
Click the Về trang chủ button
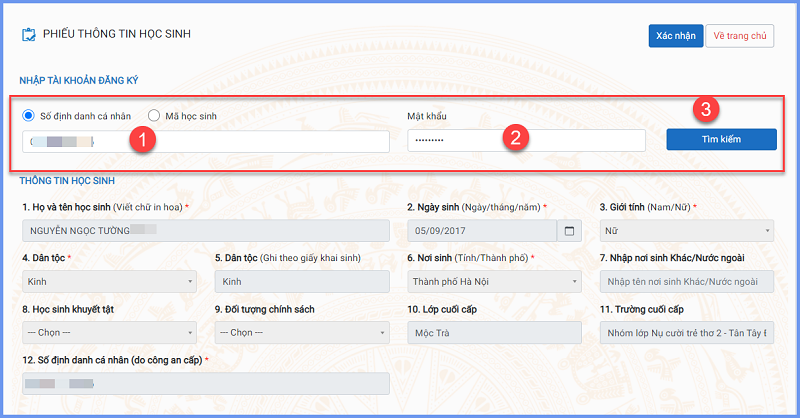740,35
